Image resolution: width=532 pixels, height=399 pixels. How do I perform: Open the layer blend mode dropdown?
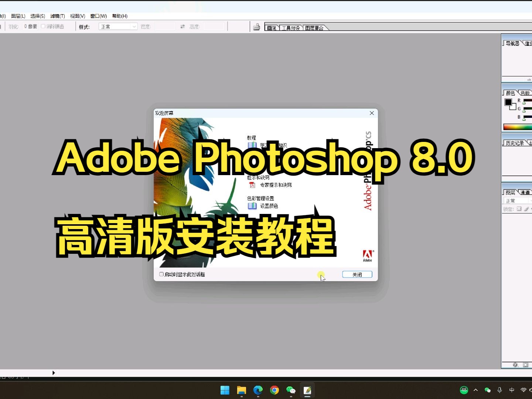pyautogui.click(x=517, y=200)
